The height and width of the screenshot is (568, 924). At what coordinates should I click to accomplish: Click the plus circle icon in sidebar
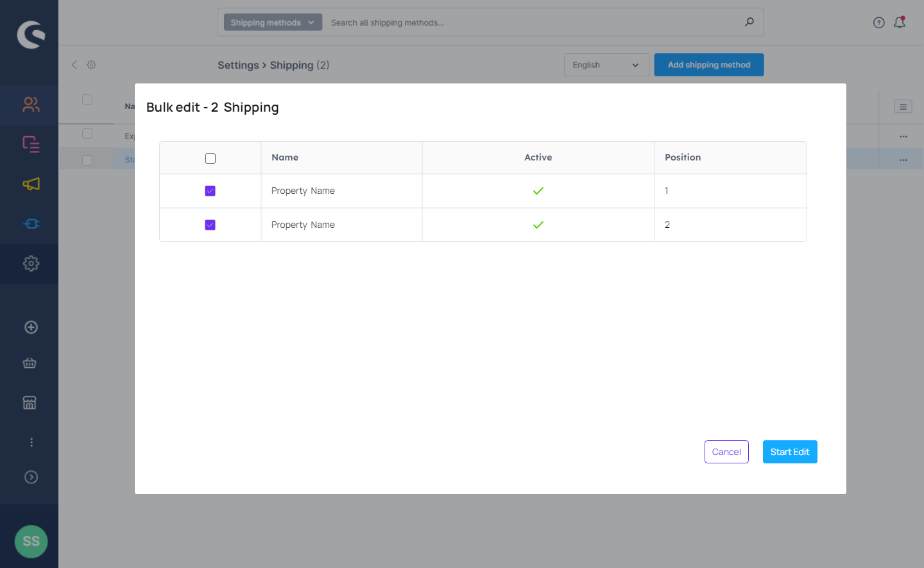coord(31,327)
